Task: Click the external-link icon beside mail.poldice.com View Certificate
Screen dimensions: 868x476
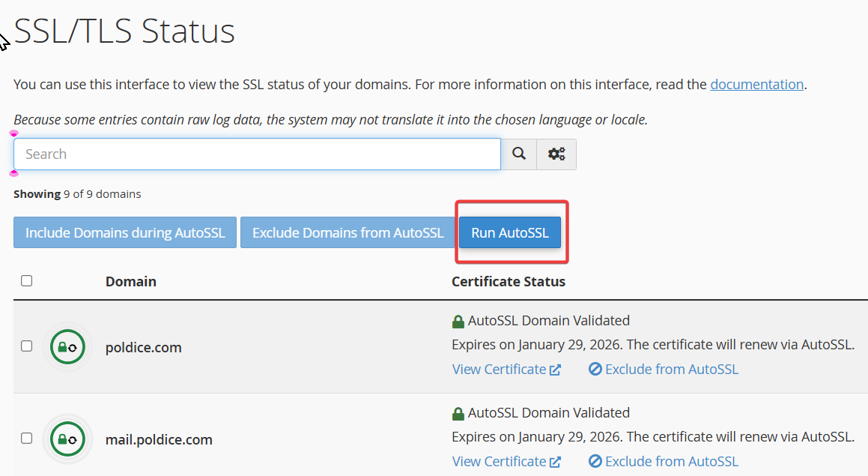Action: (555, 462)
